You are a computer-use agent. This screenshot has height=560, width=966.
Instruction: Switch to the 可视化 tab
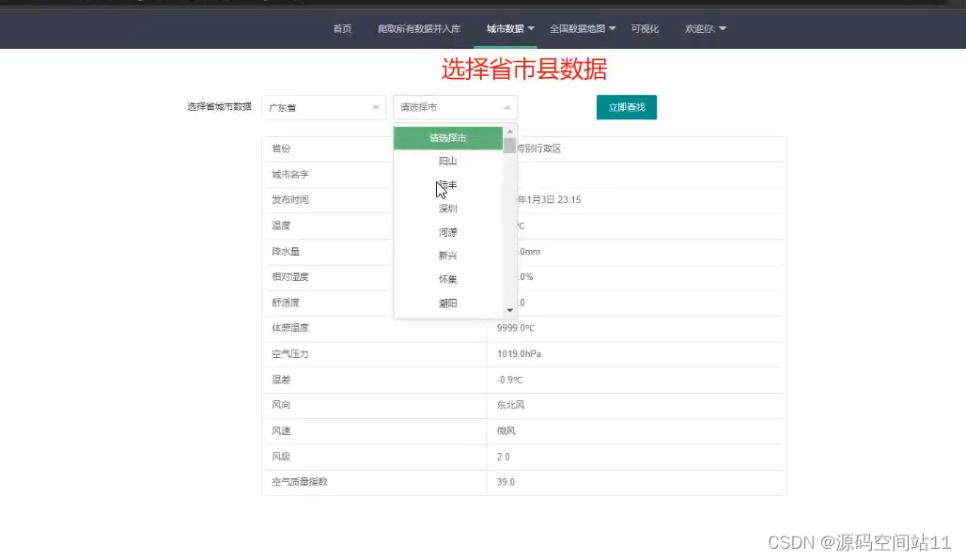pos(645,28)
